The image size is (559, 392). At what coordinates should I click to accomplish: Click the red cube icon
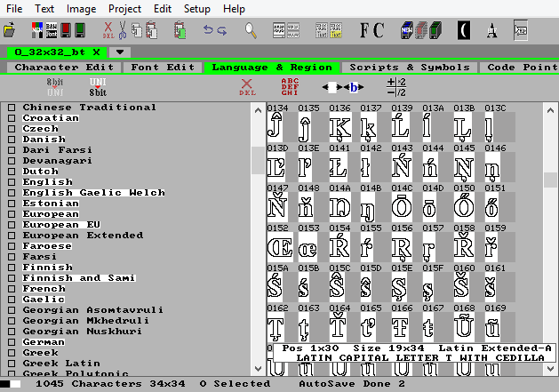coord(420,30)
